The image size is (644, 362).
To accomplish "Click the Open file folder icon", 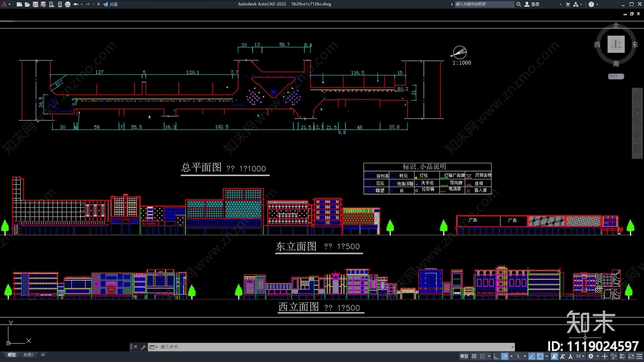I will pyautogui.click(x=27, y=4).
